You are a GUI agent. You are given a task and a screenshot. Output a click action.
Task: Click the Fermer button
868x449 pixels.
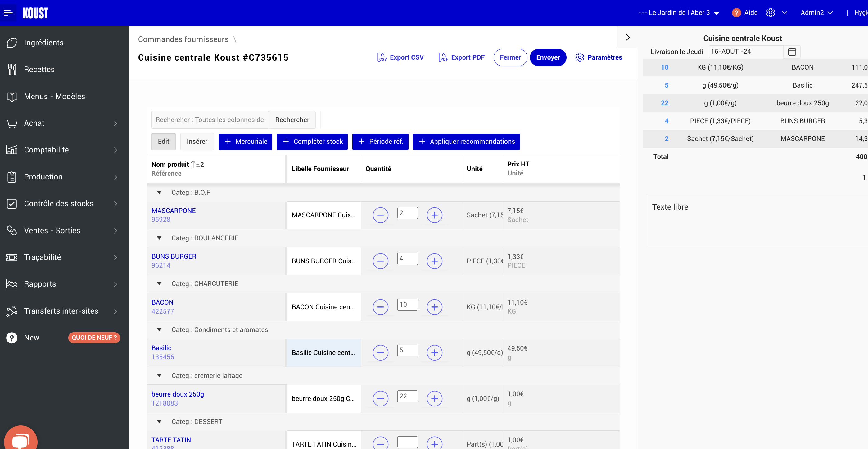point(510,57)
